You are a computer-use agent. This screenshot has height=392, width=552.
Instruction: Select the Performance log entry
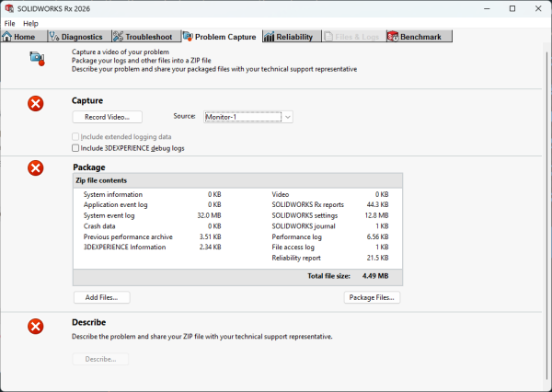point(330,237)
